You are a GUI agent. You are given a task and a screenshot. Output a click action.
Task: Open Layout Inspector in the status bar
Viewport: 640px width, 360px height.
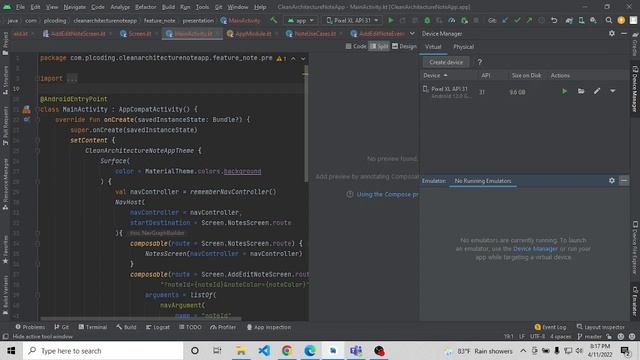coord(600,327)
